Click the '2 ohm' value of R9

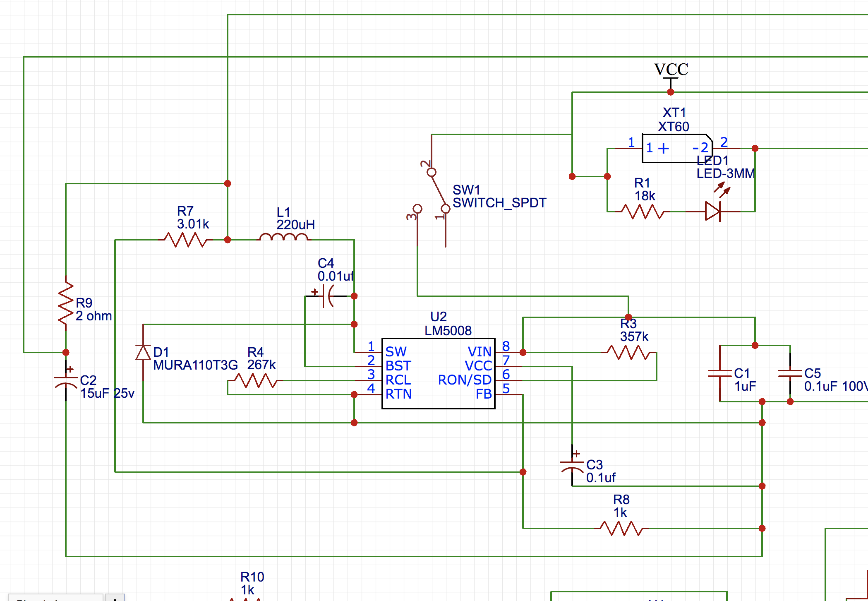pyautogui.click(x=94, y=316)
